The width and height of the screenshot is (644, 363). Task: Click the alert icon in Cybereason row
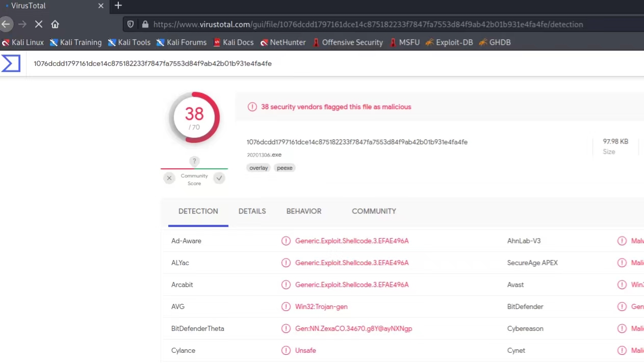622,328
